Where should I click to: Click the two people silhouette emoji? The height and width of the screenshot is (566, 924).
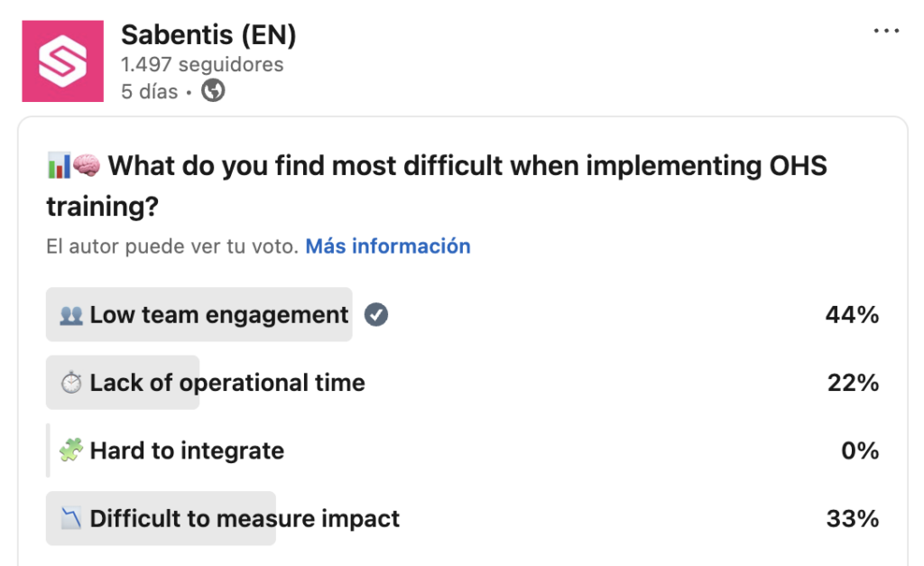[71, 315]
